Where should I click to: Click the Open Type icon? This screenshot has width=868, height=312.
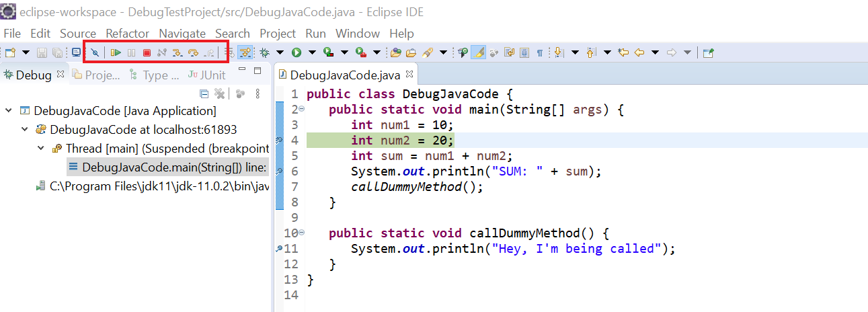(395, 52)
